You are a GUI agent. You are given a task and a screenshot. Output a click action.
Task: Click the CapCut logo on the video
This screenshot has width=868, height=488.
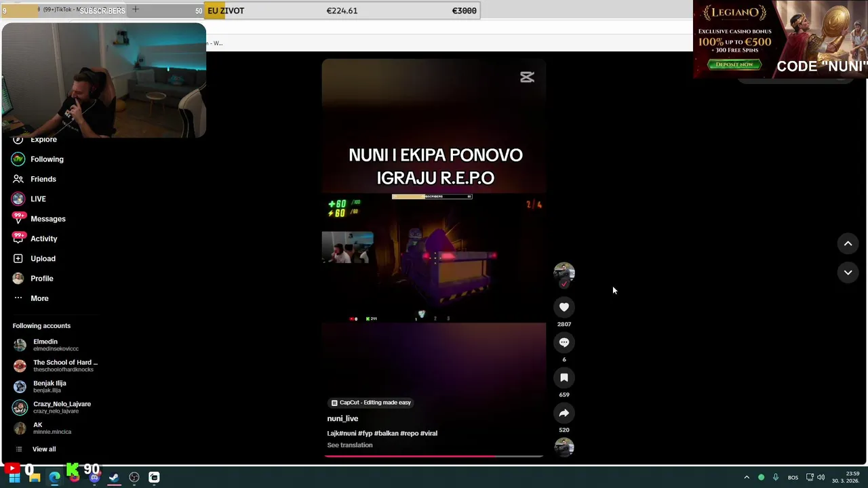527,77
